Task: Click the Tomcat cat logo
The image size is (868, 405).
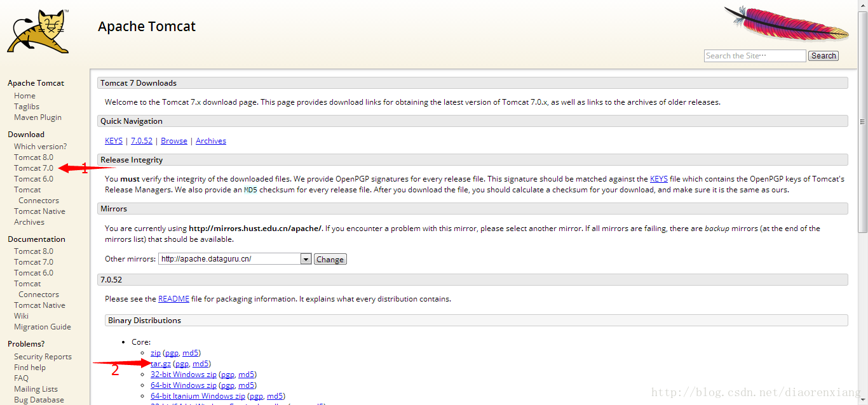Action: [37, 30]
